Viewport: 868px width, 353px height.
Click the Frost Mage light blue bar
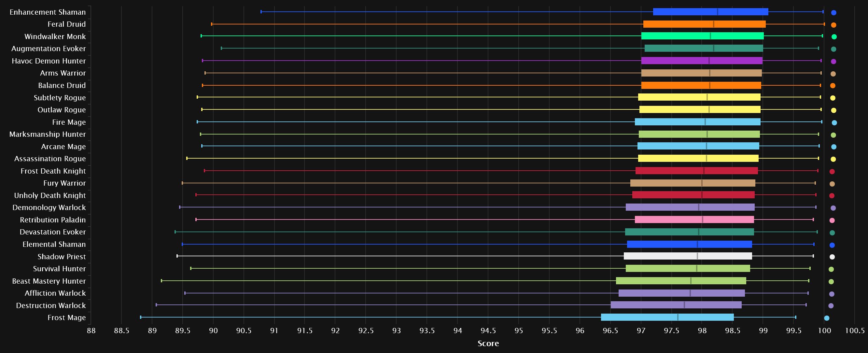(667, 317)
